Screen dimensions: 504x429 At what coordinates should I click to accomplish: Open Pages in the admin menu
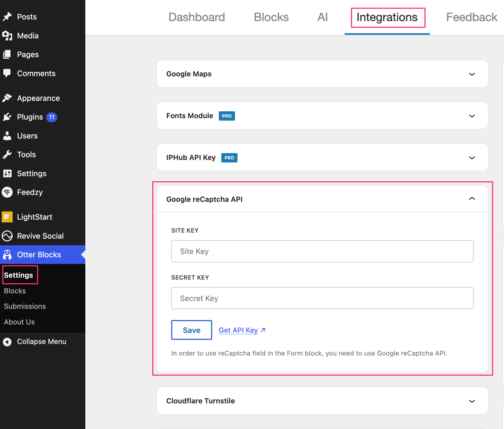28,54
